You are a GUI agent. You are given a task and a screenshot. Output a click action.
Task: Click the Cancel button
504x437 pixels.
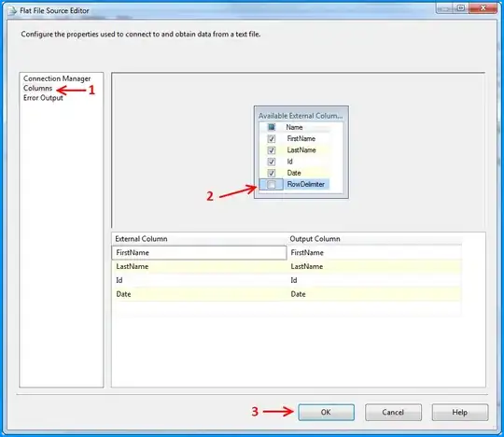point(393,412)
